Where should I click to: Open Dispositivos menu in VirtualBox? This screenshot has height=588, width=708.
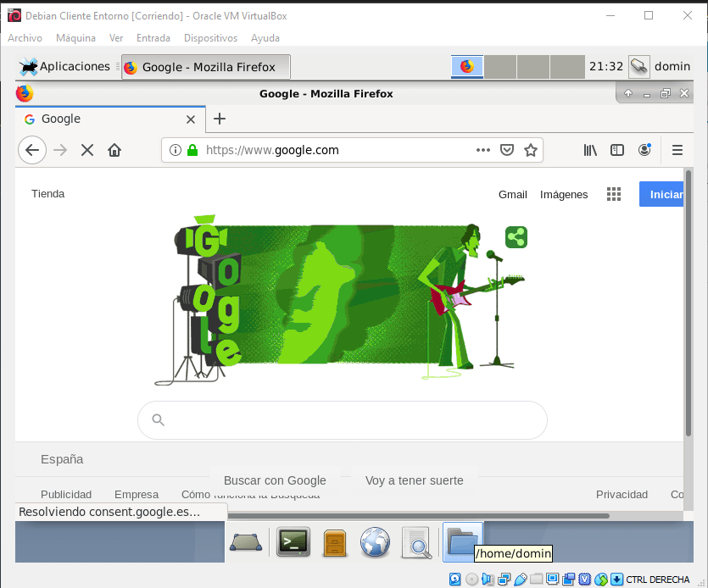point(210,38)
